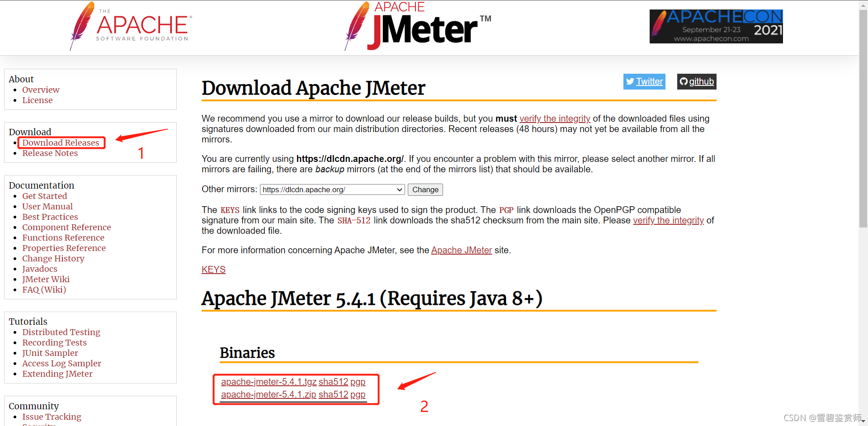Download apache-jmeter-5.4.1.tgz
Image resolution: width=868 pixels, height=426 pixels.
pos(269,382)
